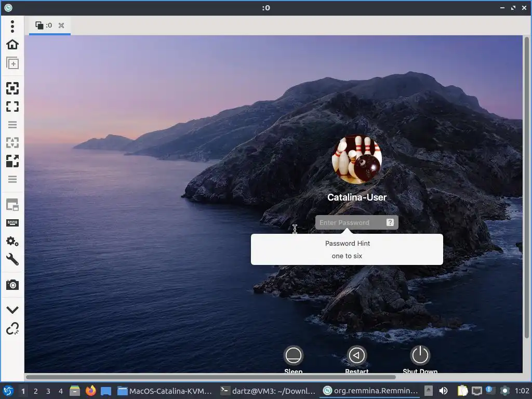Switch to org.remmina.Remmina taskbar window
The width and height of the screenshot is (532, 399).
(370, 391)
